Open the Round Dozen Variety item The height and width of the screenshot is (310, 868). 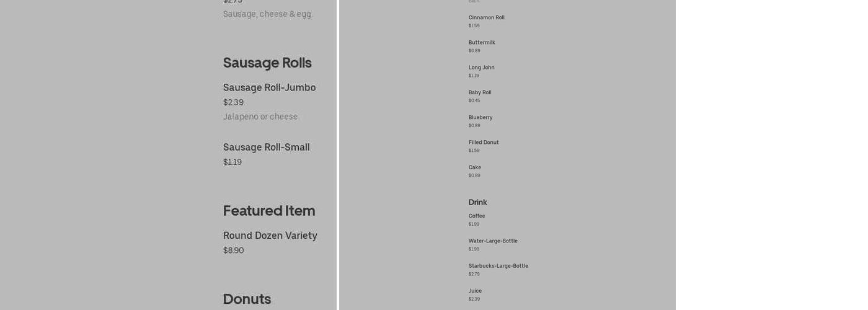270,236
